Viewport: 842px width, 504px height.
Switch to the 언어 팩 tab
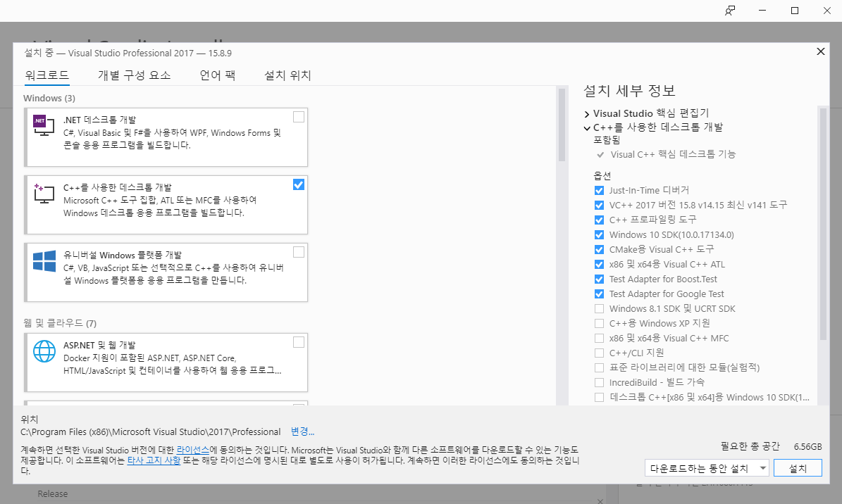(218, 75)
